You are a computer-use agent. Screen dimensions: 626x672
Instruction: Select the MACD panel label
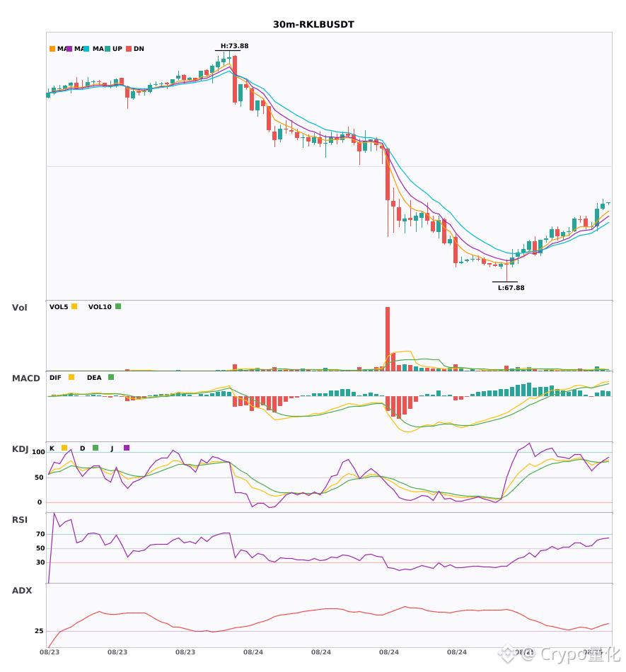[25, 378]
